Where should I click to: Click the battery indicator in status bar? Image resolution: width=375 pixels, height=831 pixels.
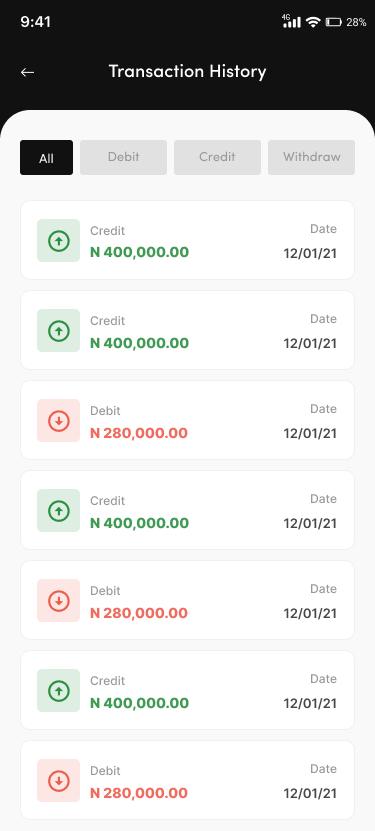coord(334,22)
